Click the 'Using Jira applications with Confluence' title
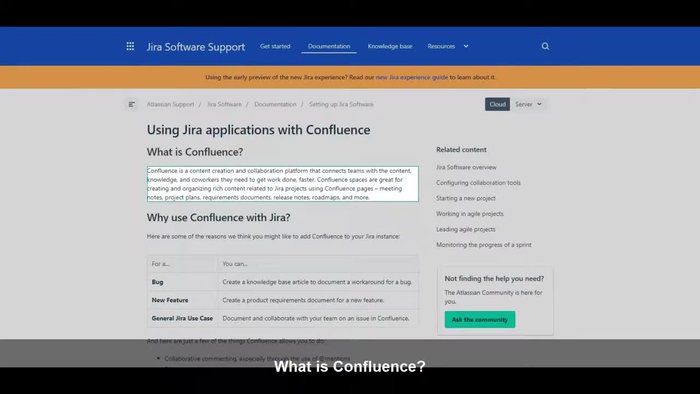 pos(258,130)
